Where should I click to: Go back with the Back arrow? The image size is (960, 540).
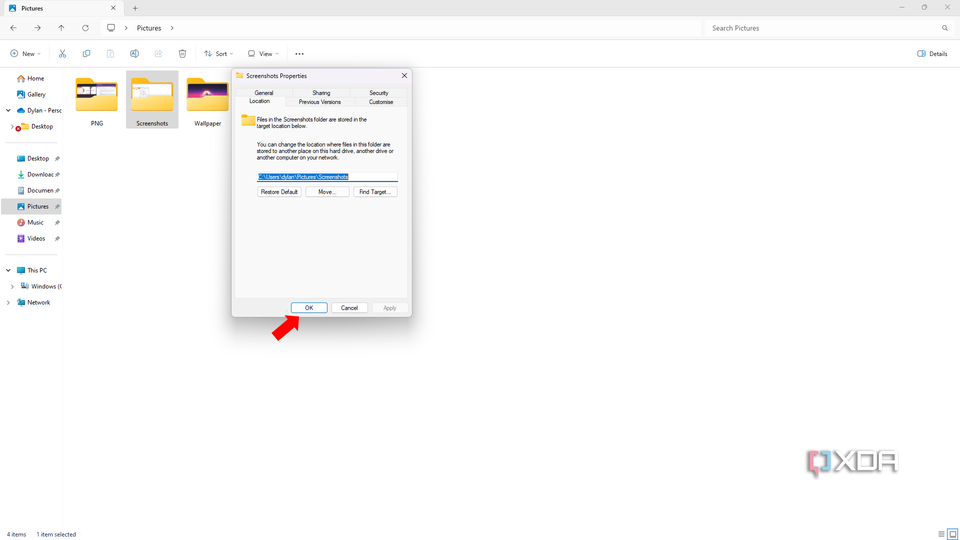(x=13, y=28)
